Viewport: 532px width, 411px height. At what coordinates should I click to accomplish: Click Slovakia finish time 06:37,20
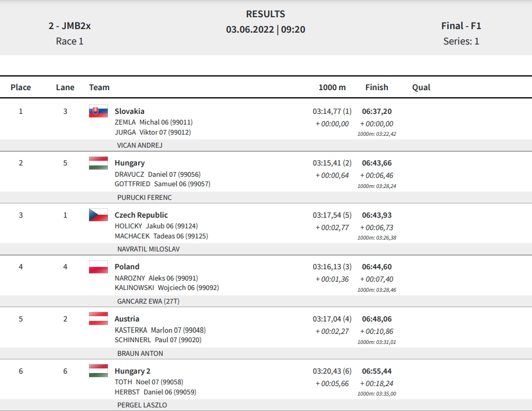click(x=377, y=111)
